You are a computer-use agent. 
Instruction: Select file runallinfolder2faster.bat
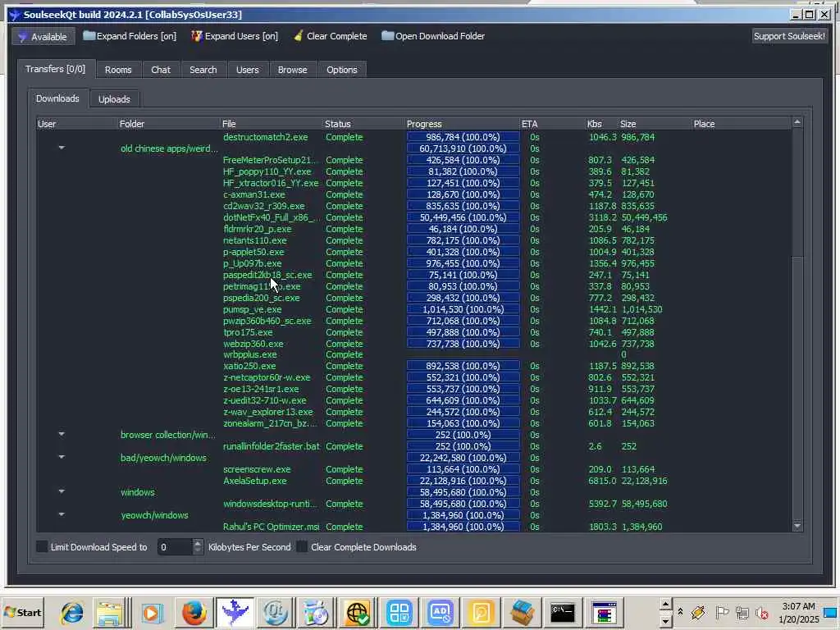(271, 446)
